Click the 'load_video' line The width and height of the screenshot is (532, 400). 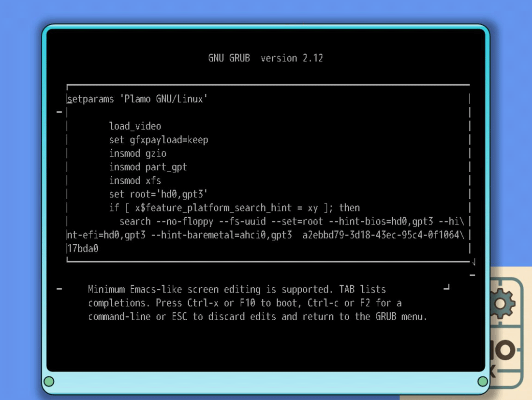(x=135, y=126)
